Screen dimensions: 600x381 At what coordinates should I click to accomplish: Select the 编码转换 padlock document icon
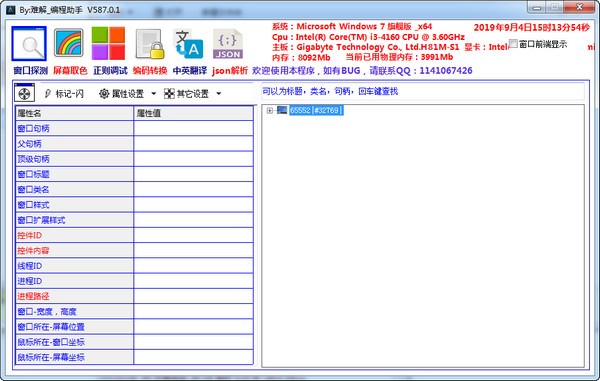(150, 44)
